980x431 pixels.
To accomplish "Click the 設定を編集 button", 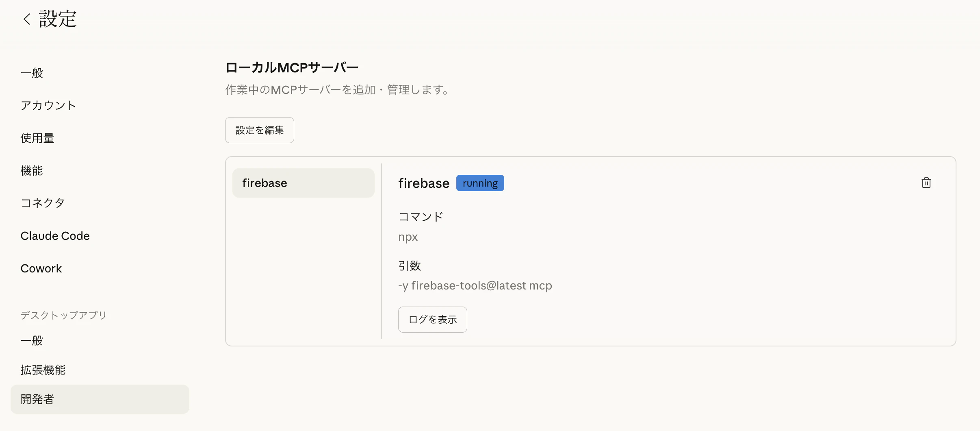I will (259, 130).
